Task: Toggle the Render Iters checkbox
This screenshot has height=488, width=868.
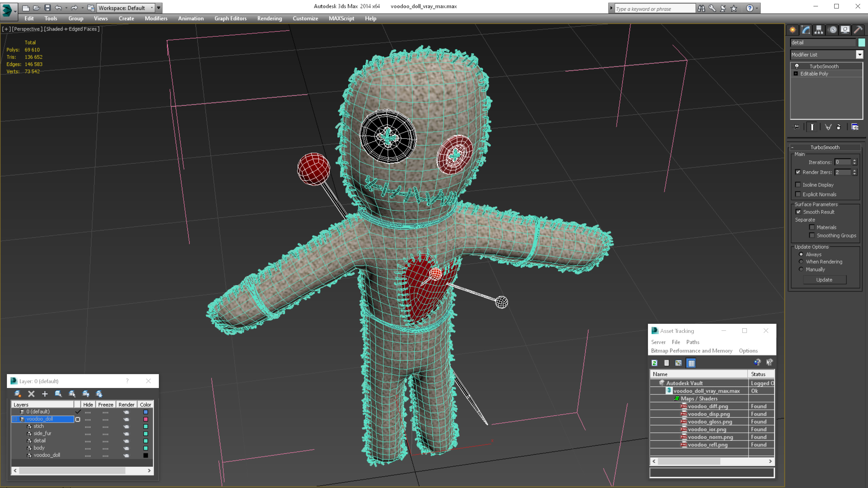Action: pos(798,172)
